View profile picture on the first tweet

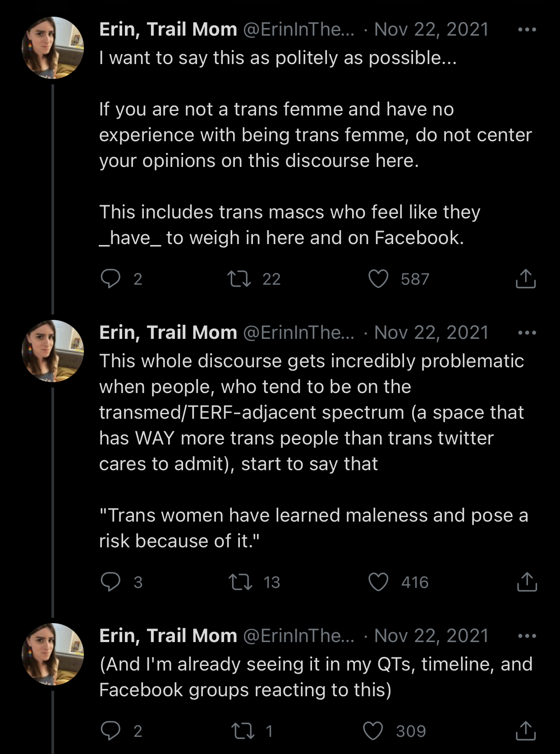point(53,48)
